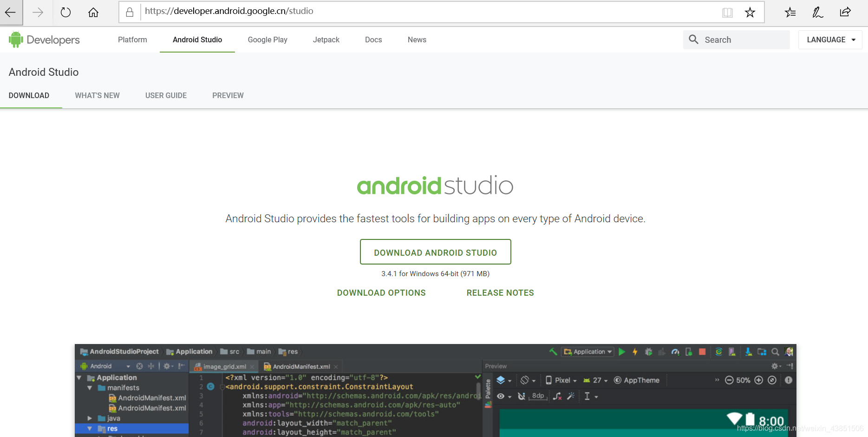The width and height of the screenshot is (868, 437).
Task: Click the 8dp default margins field
Action: pos(538,396)
